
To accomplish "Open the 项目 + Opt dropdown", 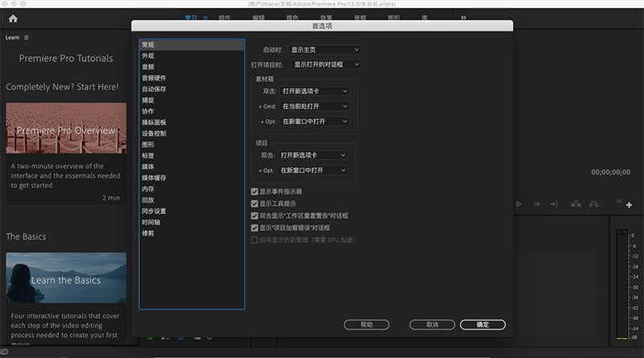I will tap(312, 171).
